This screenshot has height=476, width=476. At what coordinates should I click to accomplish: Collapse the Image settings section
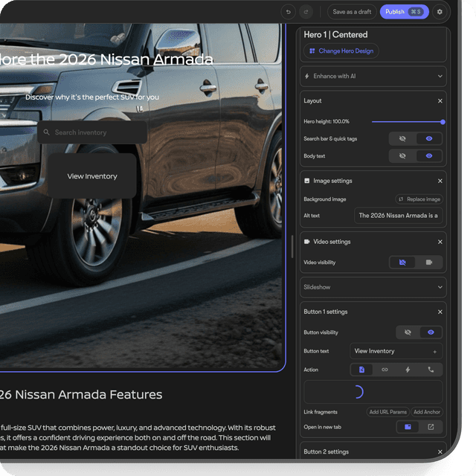click(x=440, y=181)
